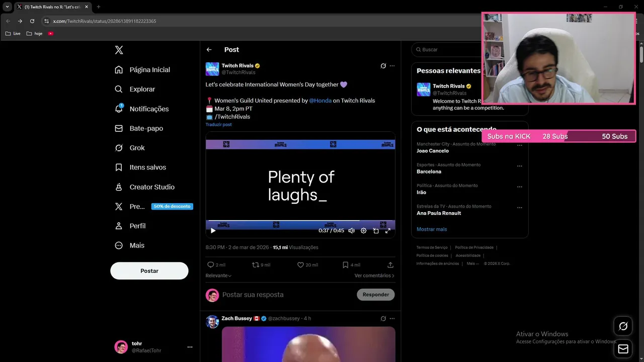Click the reply icon with 2 mil
The height and width of the screenshot is (362, 644).
pos(211,264)
